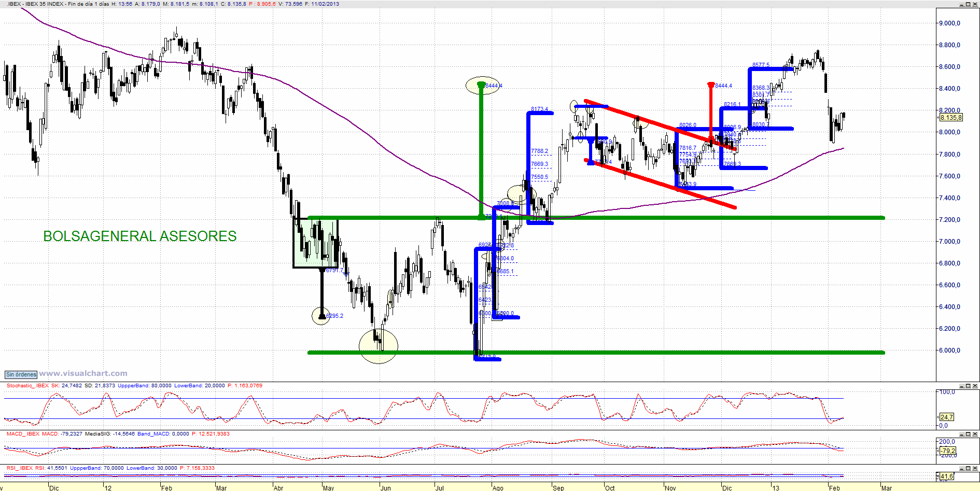Click the 'Oct' month label on time axis
The height and width of the screenshot is (491, 980).
click(610, 488)
